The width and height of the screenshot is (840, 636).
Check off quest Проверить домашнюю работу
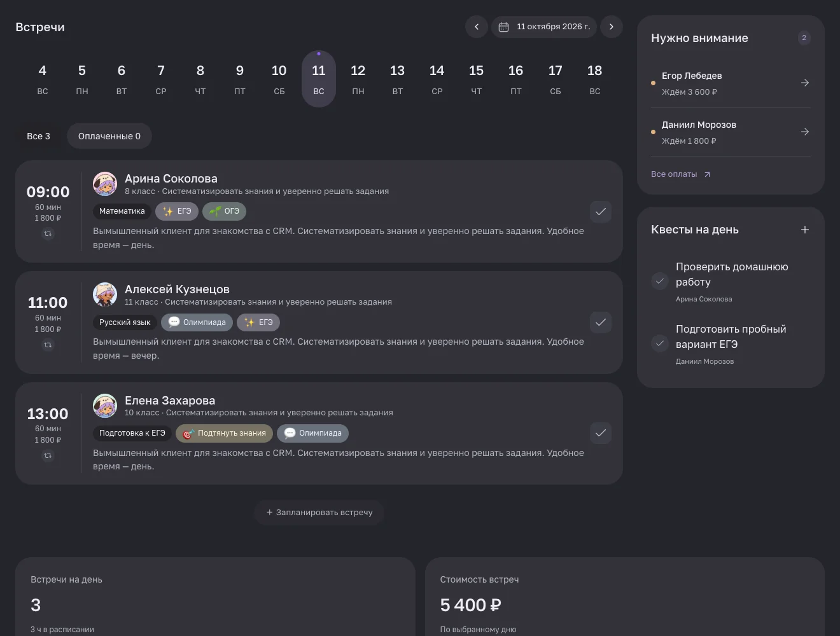[660, 280]
